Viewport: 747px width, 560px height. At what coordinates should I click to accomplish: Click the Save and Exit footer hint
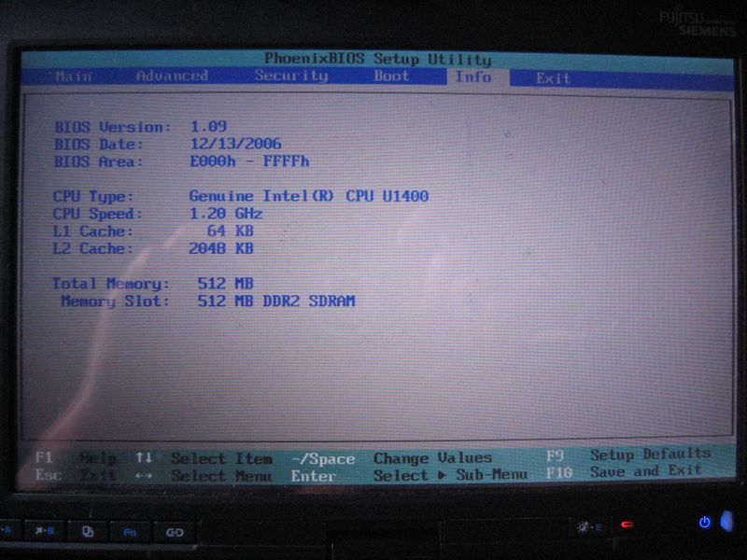pyautogui.click(x=646, y=471)
